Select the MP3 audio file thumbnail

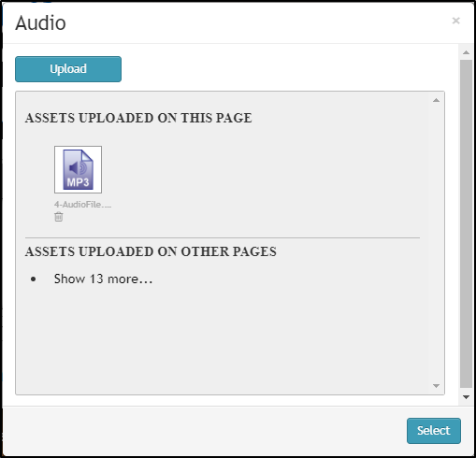point(78,169)
